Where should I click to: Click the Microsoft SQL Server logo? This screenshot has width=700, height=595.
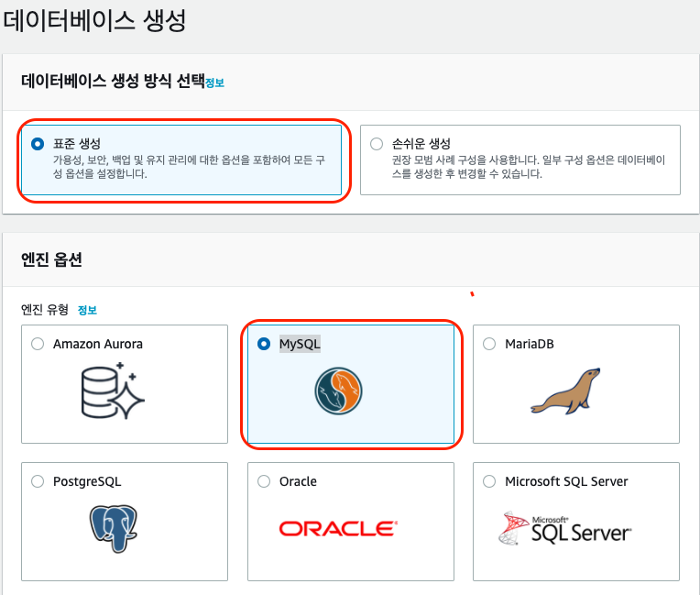coord(564,529)
